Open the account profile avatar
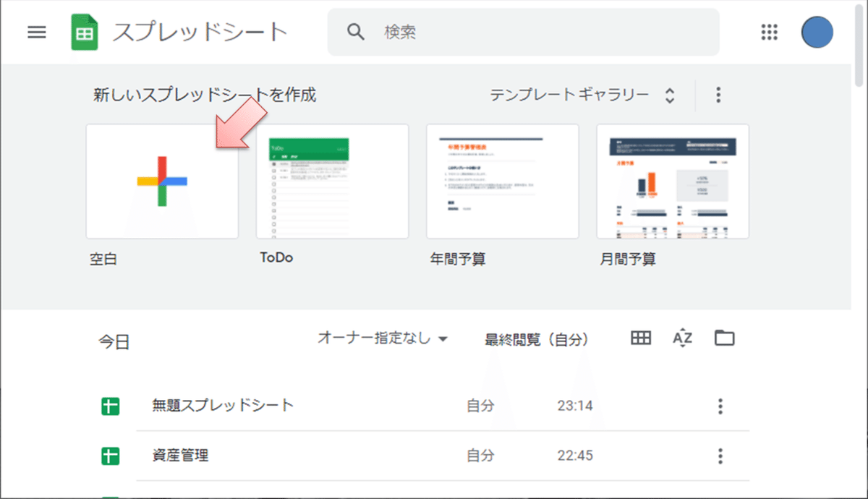 tap(817, 32)
